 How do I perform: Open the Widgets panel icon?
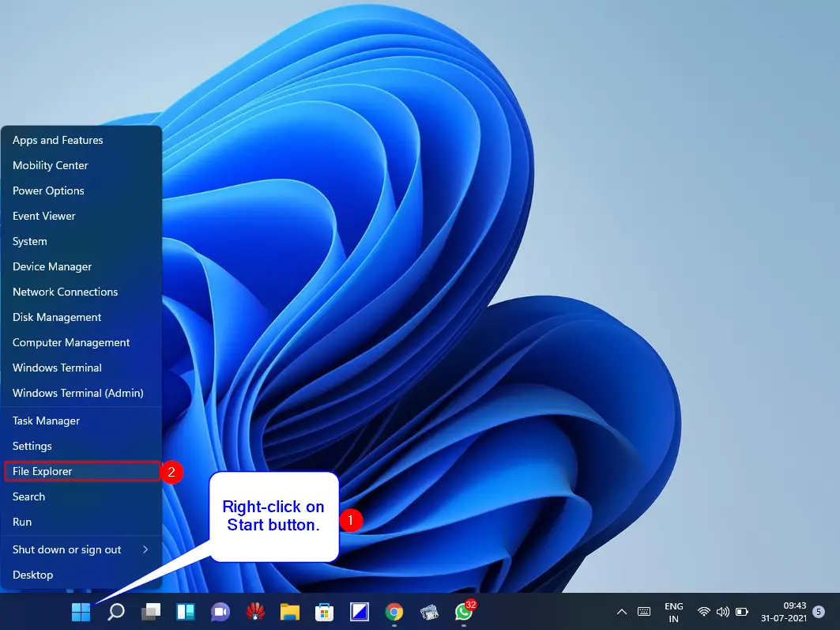[x=186, y=611]
